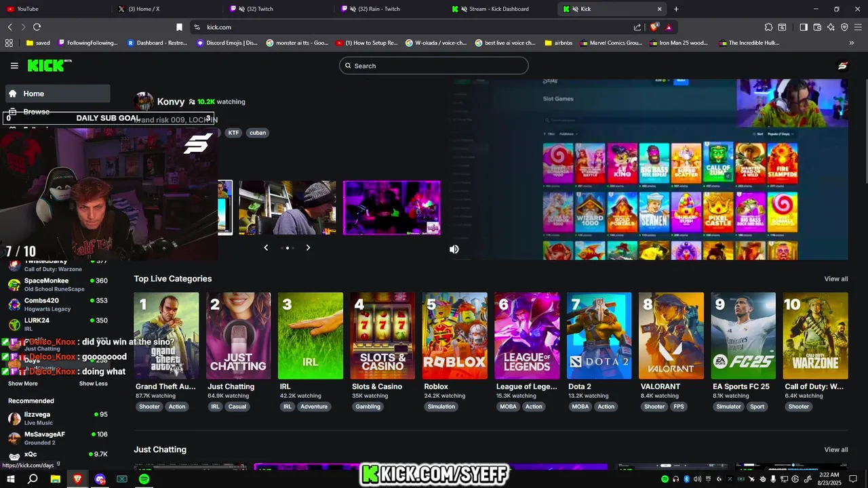868x488 pixels.
Task: Open the Kick hamburger sidebar menu
Action: pos(14,66)
